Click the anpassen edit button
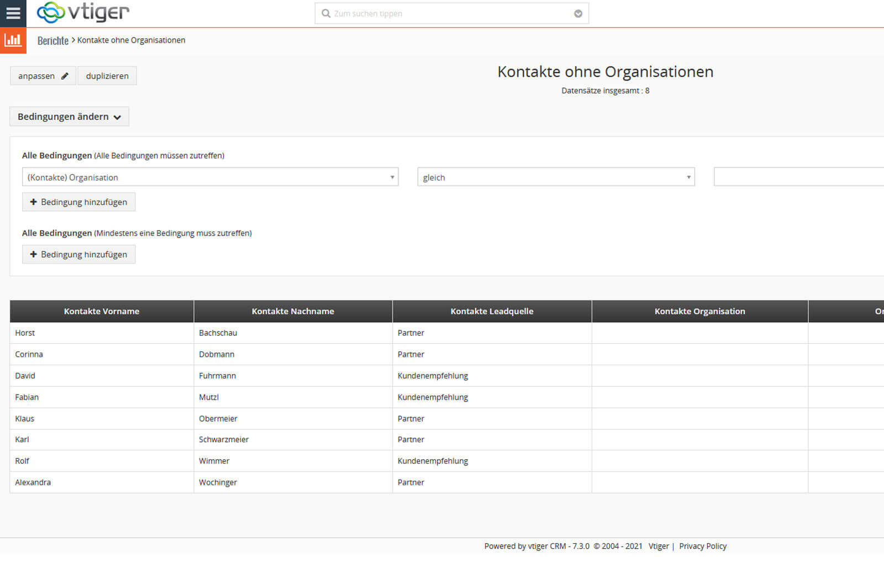Image resolution: width=884 pixels, height=588 pixels. tap(43, 76)
